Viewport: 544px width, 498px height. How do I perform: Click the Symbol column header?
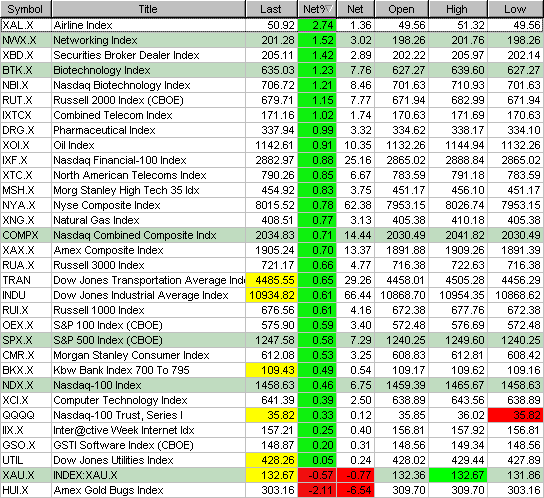pyautogui.click(x=26, y=9)
